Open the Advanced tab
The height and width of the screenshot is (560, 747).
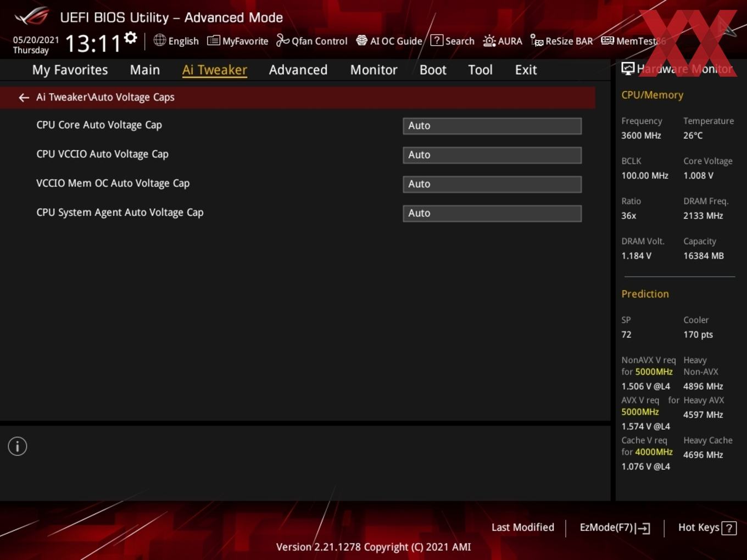pyautogui.click(x=298, y=70)
